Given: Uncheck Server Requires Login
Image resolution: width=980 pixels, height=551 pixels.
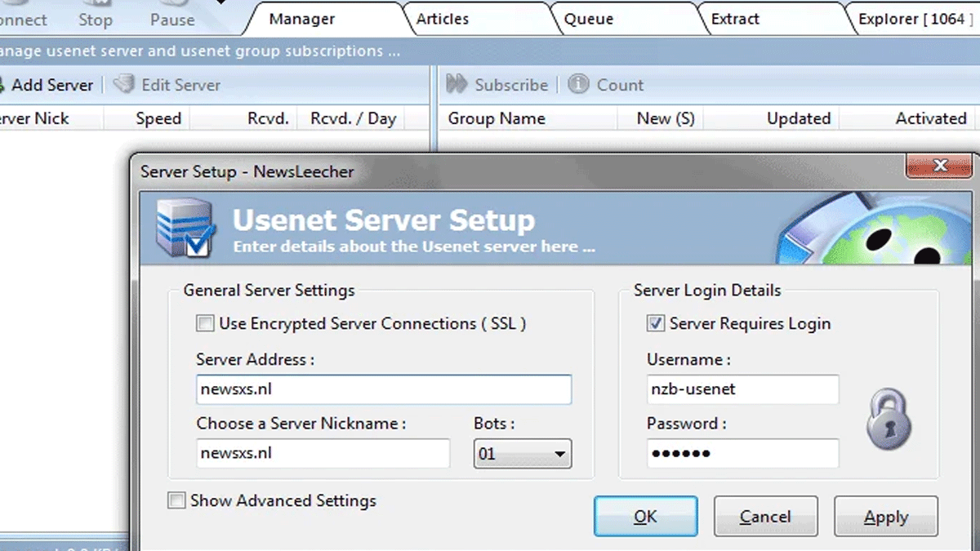Looking at the screenshot, I should [656, 324].
